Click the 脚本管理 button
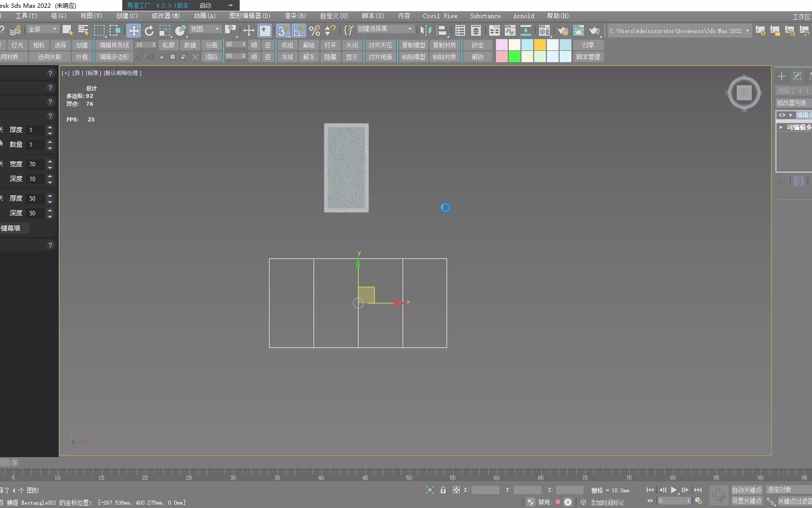This screenshot has width=812, height=508. pos(588,57)
